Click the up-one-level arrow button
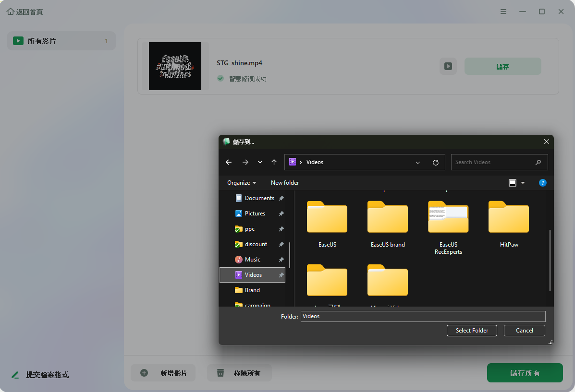The width and height of the screenshot is (575, 392). coord(274,162)
